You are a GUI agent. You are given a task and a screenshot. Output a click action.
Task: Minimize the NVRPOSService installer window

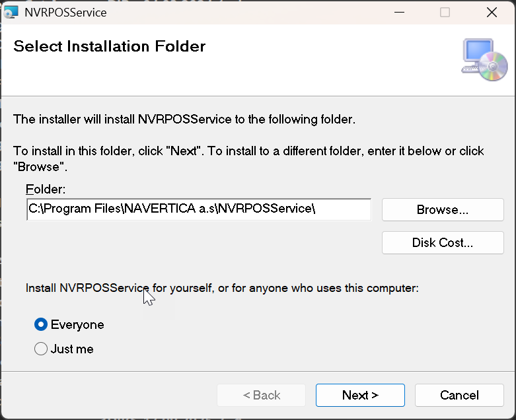[398, 12]
